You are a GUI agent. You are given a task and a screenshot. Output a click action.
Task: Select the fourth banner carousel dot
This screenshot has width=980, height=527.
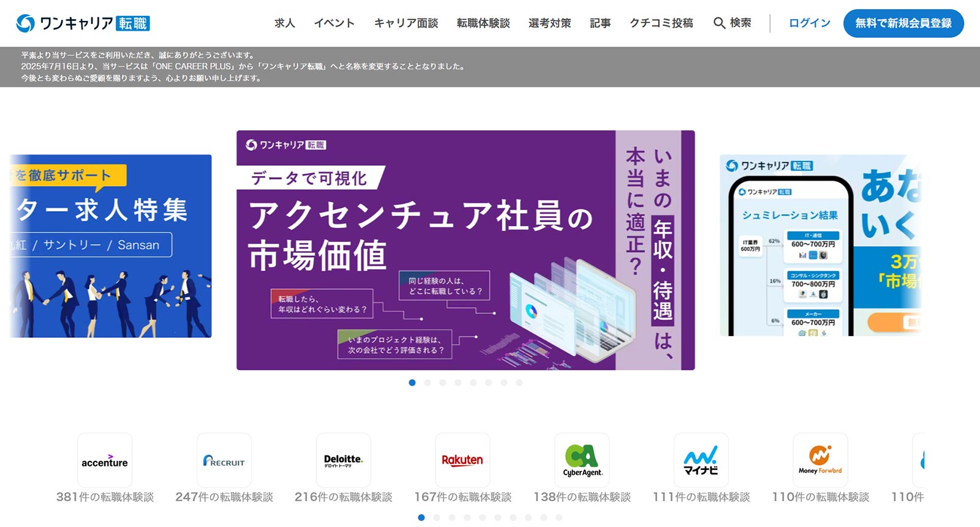click(x=458, y=383)
